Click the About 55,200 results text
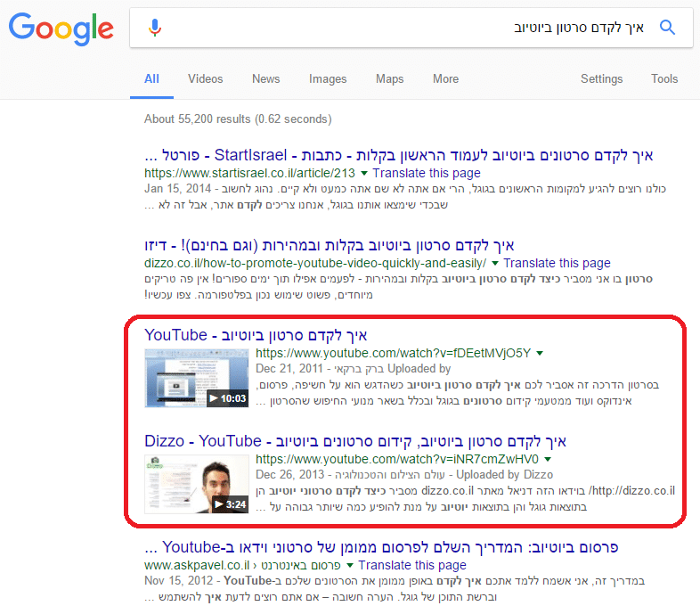The width and height of the screenshot is (700, 614). [238, 119]
